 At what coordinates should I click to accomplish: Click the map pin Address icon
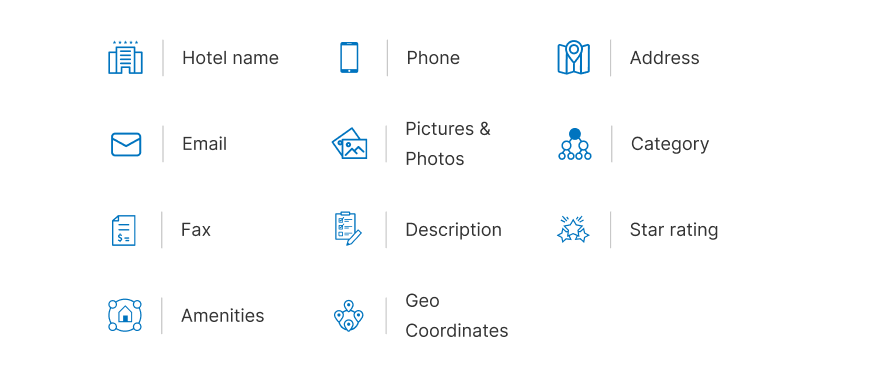[574, 57]
